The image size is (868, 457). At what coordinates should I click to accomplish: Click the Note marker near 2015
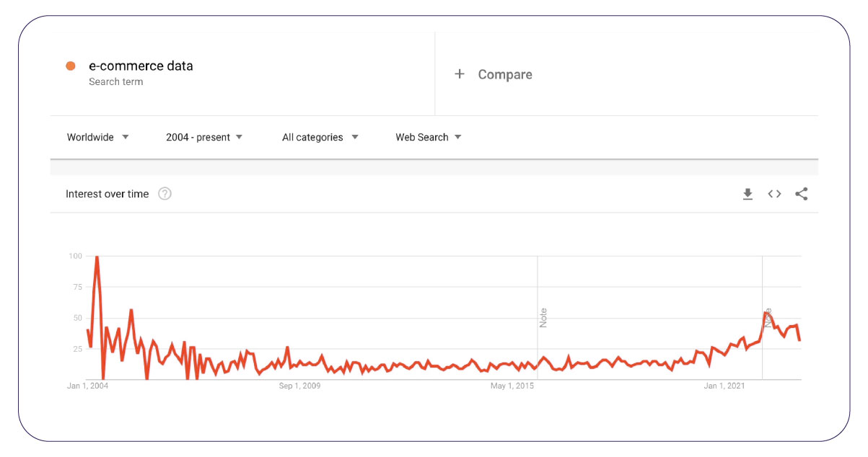click(x=543, y=318)
